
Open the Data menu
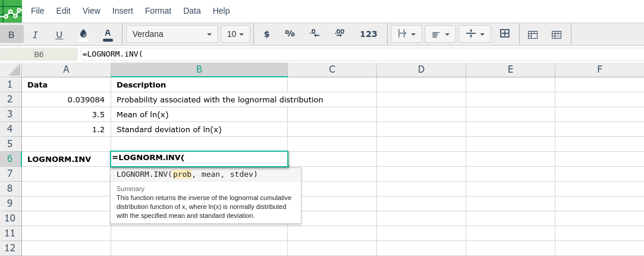[x=192, y=11]
